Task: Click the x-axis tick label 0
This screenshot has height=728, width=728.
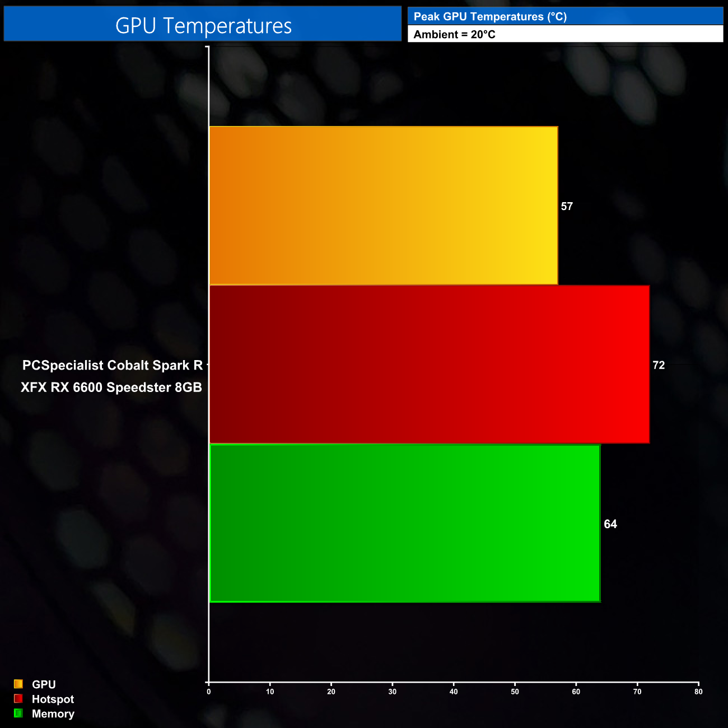Action: (209, 692)
